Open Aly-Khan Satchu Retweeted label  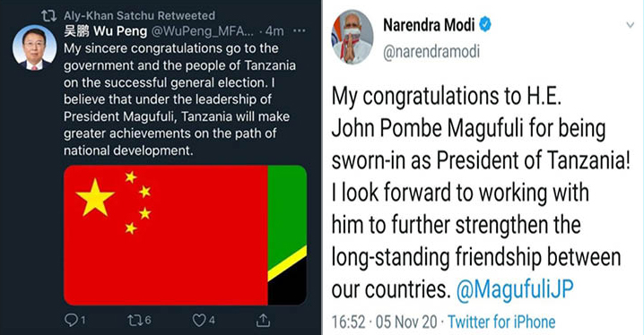click(139, 15)
